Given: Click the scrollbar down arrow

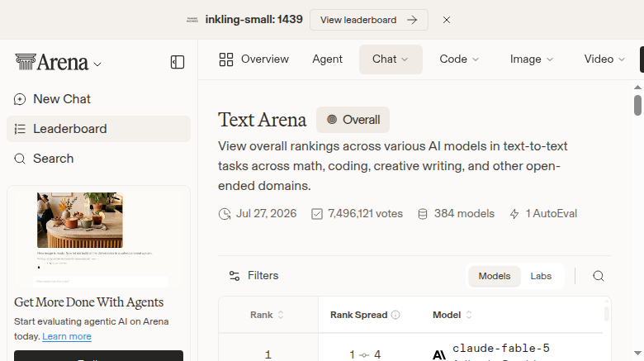Looking at the screenshot, I should pyautogui.click(x=637, y=354).
